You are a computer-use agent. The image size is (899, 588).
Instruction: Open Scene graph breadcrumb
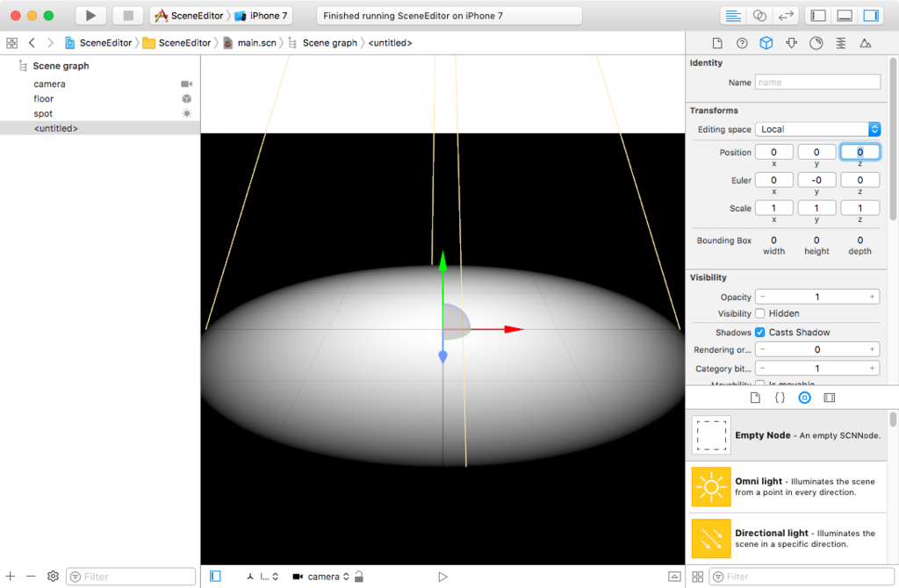(x=323, y=43)
